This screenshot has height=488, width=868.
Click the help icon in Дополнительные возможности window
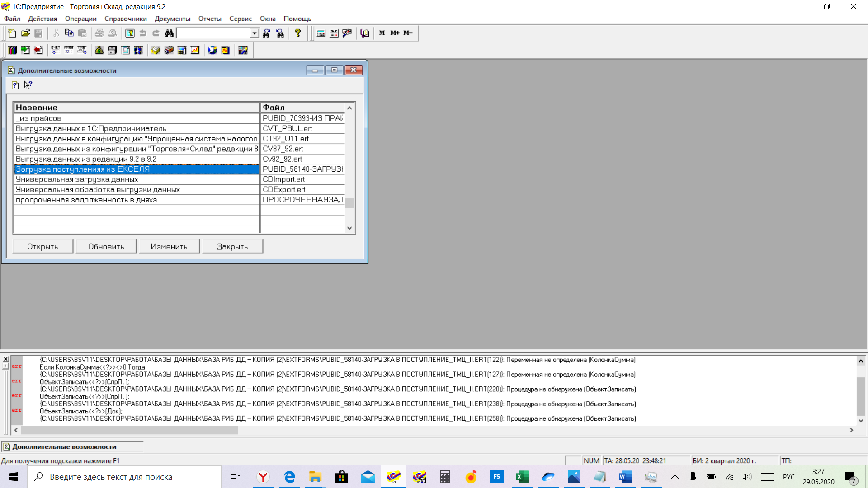click(x=15, y=85)
